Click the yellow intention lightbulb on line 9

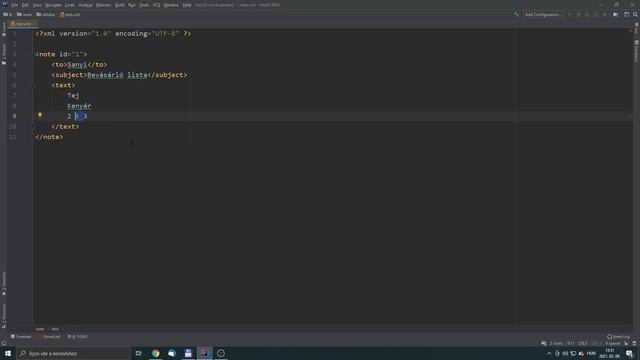point(40,116)
